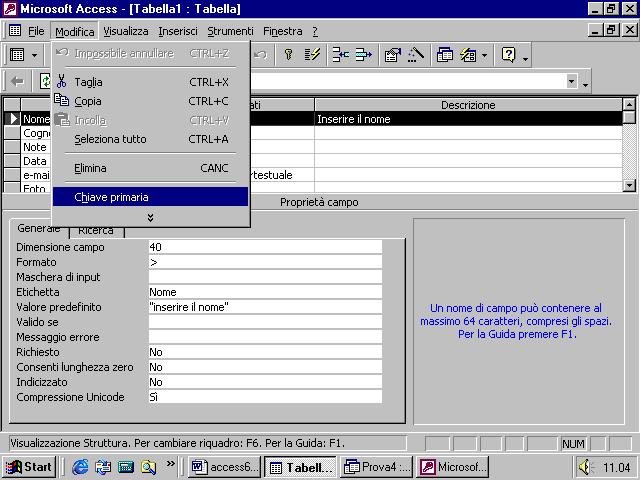This screenshot has height=480, width=640.
Task: Click the Build wand toolbar icon
Action: 416,55
